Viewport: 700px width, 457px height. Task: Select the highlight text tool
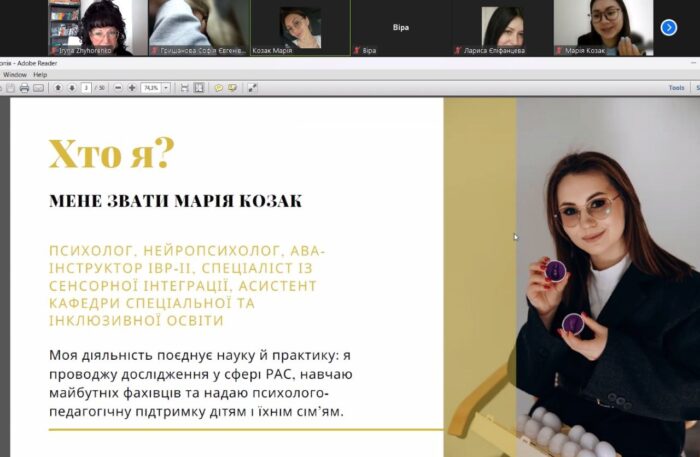233,88
